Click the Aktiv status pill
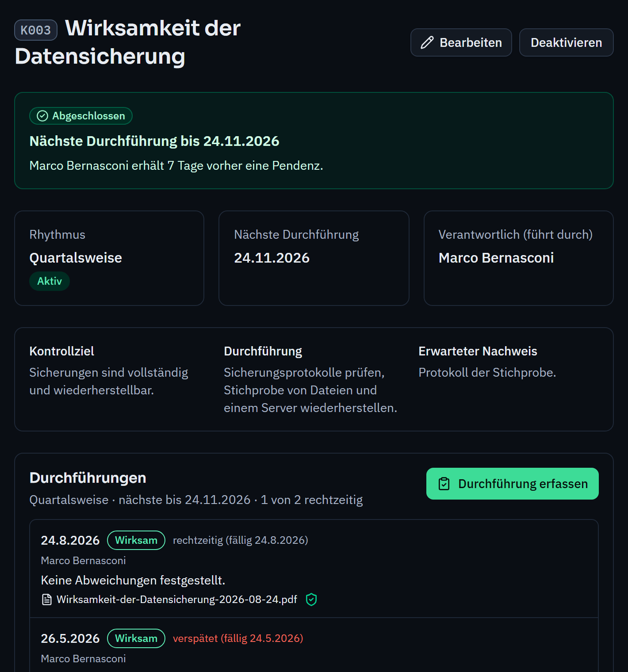This screenshot has width=628, height=672. tap(50, 281)
